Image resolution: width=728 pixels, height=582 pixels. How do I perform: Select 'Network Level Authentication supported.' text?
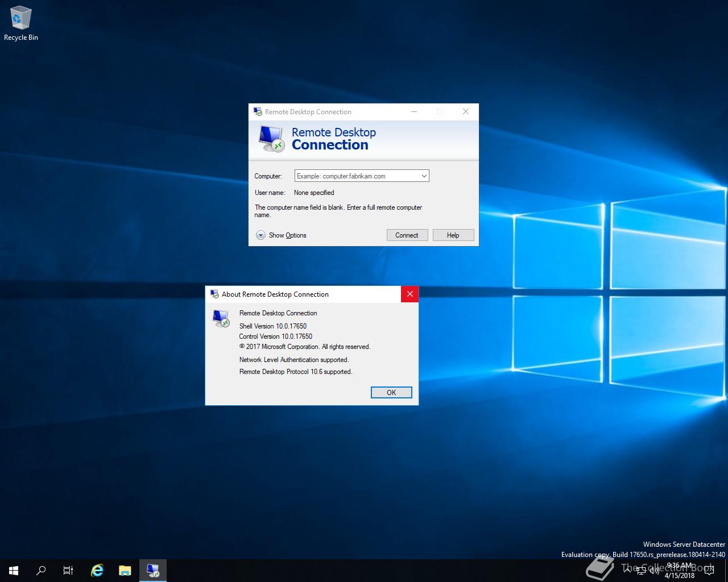(294, 360)
